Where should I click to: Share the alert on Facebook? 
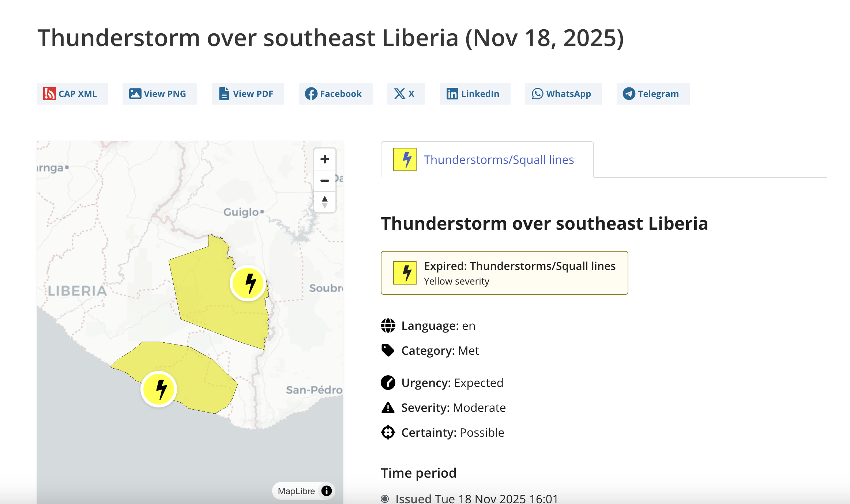[x=335, y=94]
